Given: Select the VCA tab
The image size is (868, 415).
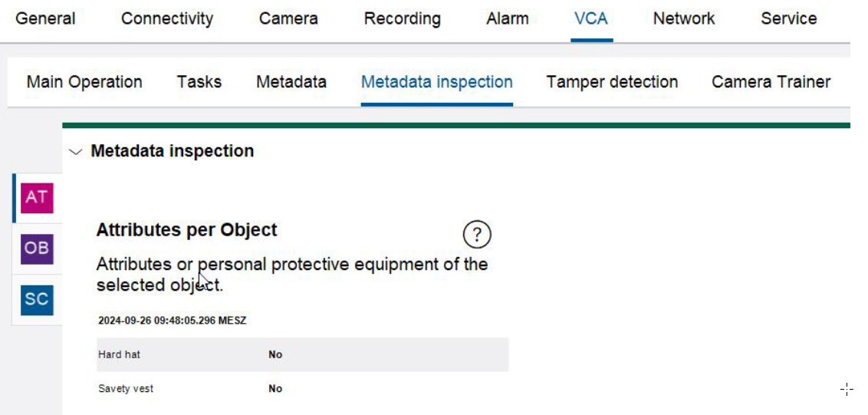Looking at the screenshot, I should pyautogui.click(x=591, y=19).
